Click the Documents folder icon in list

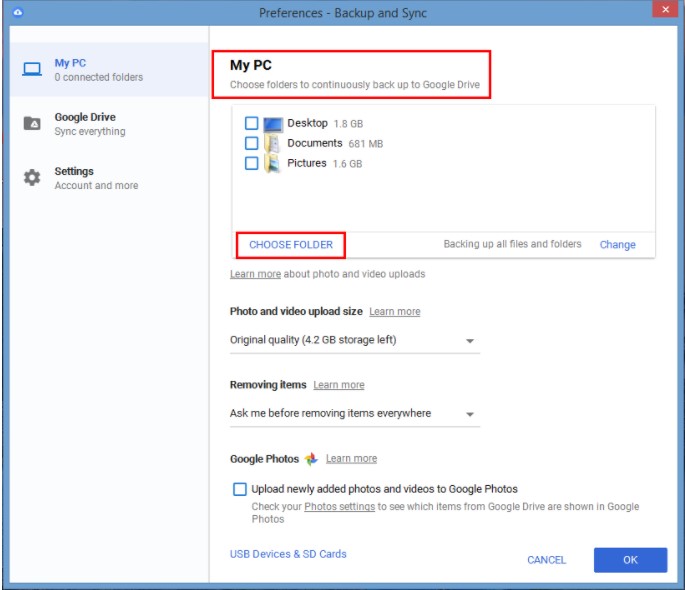[273, 144]
